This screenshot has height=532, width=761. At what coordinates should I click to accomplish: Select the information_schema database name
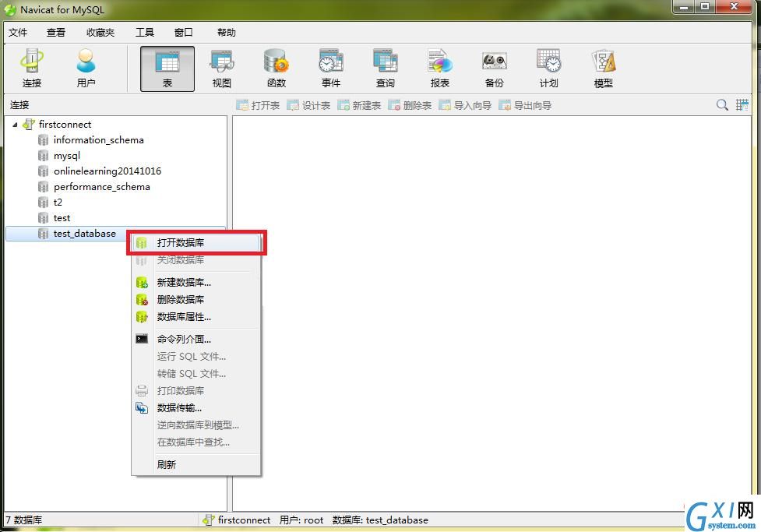click(x=98, y=140)
